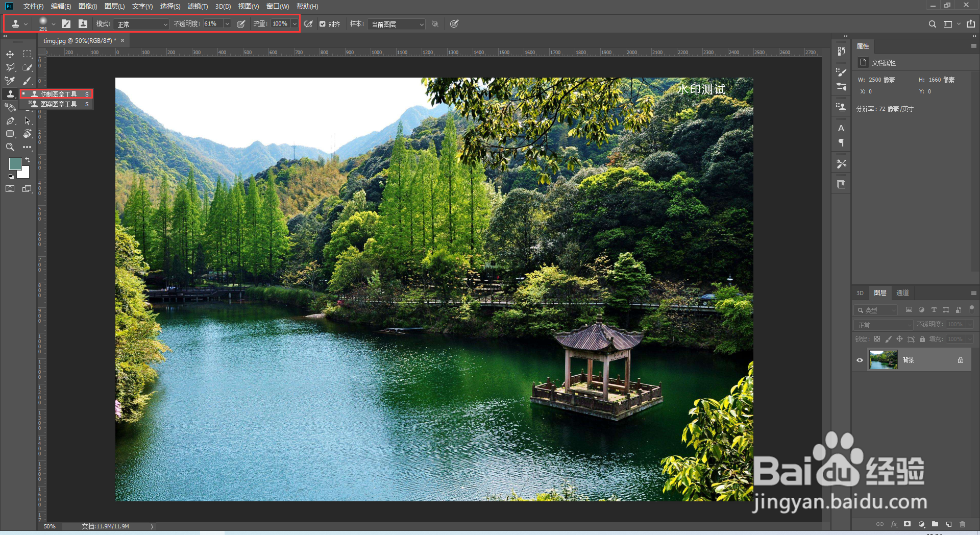Select the Rectangular Marquee tool
The height and width of the screenshot is (535, 980).
pos(27,54)
